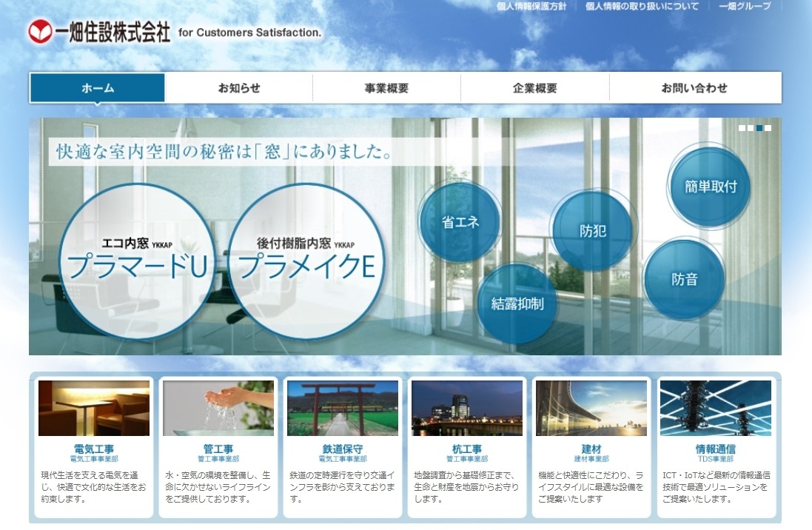Click the TDS事業部 subtitle
Viewport: 812px width, 530px height.
coord(716,459)
